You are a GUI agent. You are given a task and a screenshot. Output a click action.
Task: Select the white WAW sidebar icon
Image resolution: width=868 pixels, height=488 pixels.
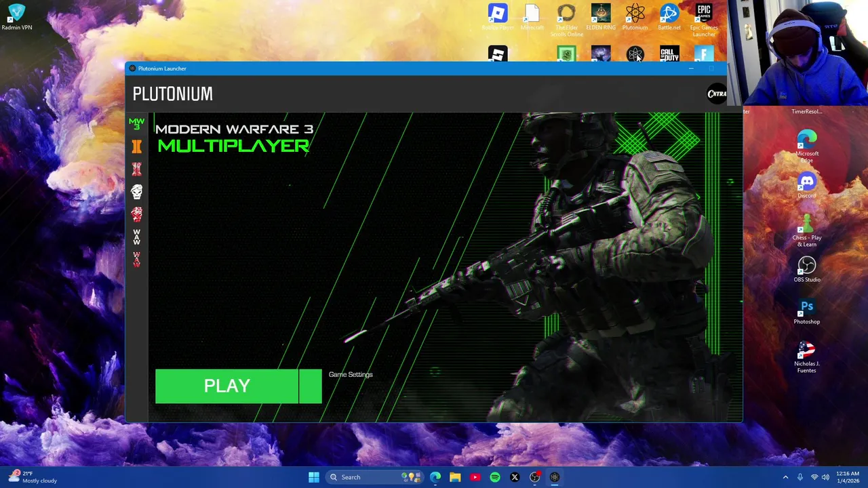point(136,237)
